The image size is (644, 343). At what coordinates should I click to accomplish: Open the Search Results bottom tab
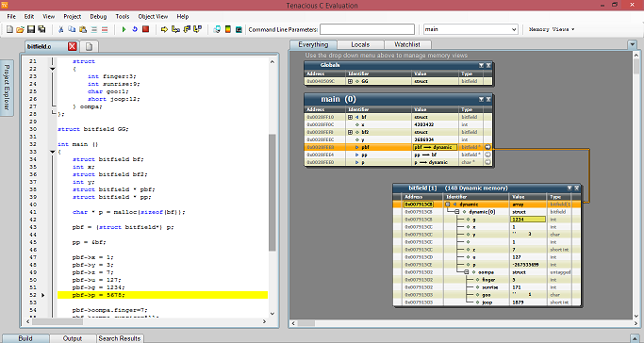coord(120,338)
